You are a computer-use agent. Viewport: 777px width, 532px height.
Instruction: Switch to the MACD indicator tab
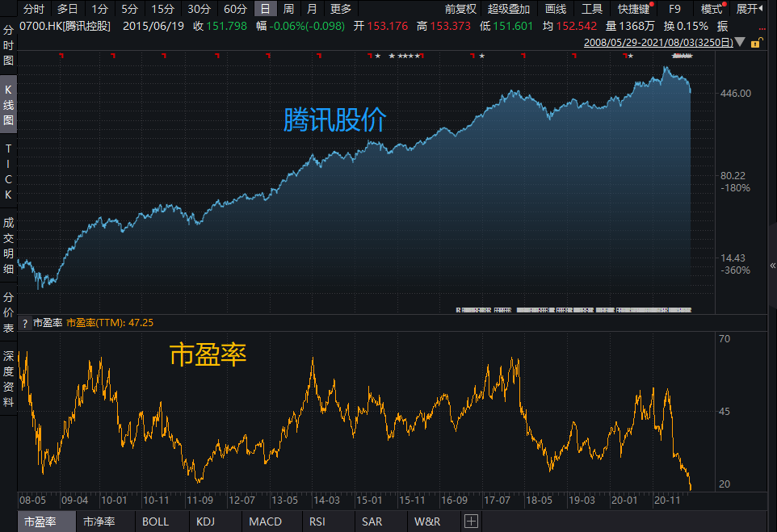point(265,522)
